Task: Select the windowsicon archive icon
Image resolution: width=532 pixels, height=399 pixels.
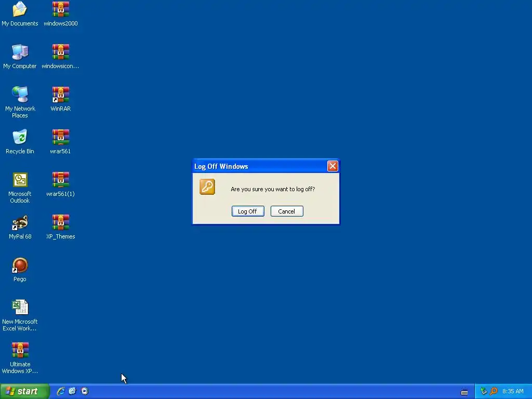Action: point(60,56)
